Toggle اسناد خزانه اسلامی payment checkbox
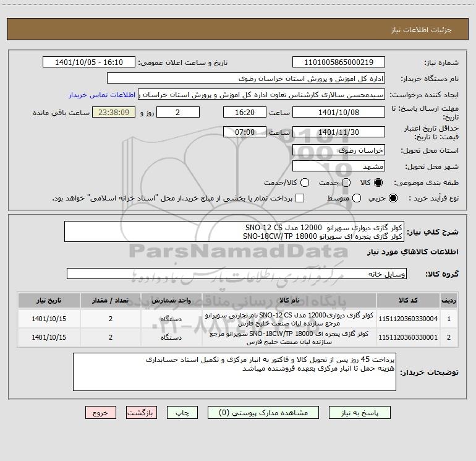This screenshot has height=461, width=476. tap(300, 198)
